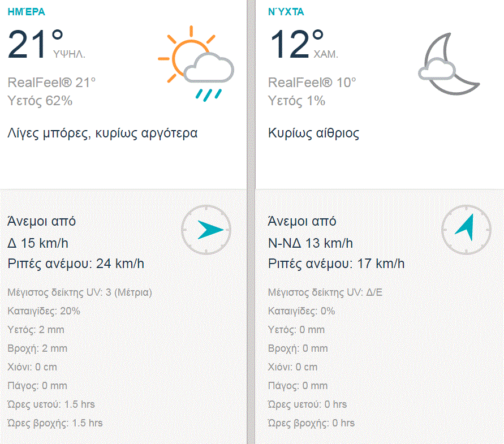This screenshot has width=504, height=444.
Task: Click the crescent moon with cloud icon
Action: coord(450,63)
